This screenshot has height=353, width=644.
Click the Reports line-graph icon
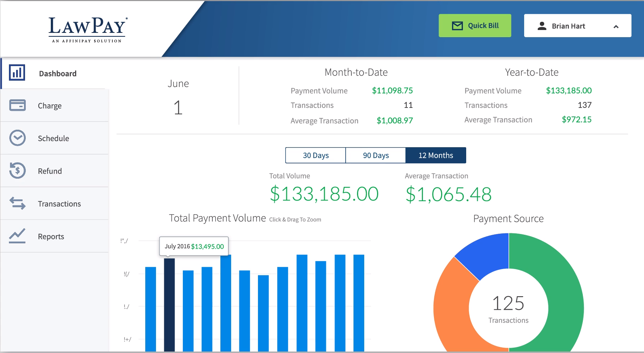[18, 236]
